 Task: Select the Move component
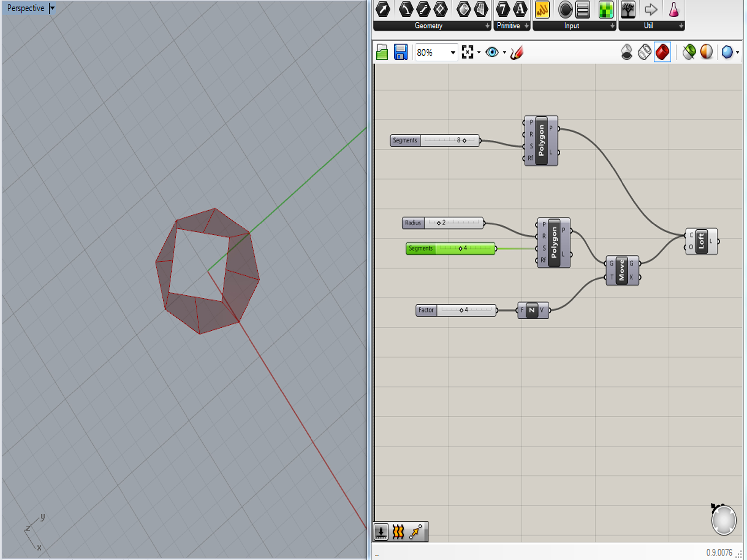pos(622,270)
